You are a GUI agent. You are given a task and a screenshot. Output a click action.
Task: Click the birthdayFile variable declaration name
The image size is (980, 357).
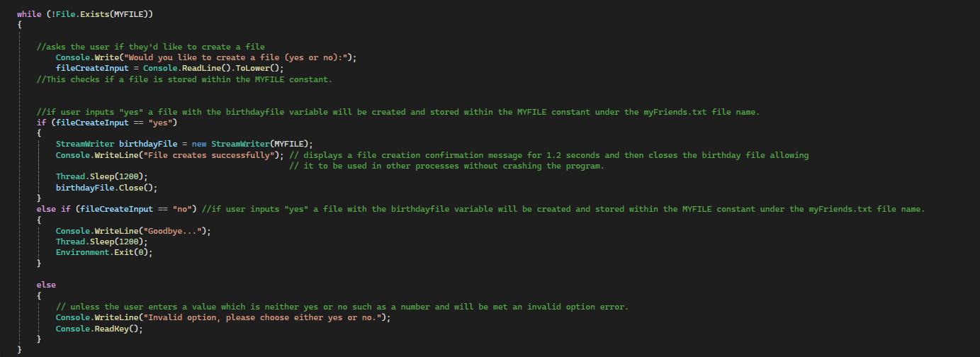(148, 144)
